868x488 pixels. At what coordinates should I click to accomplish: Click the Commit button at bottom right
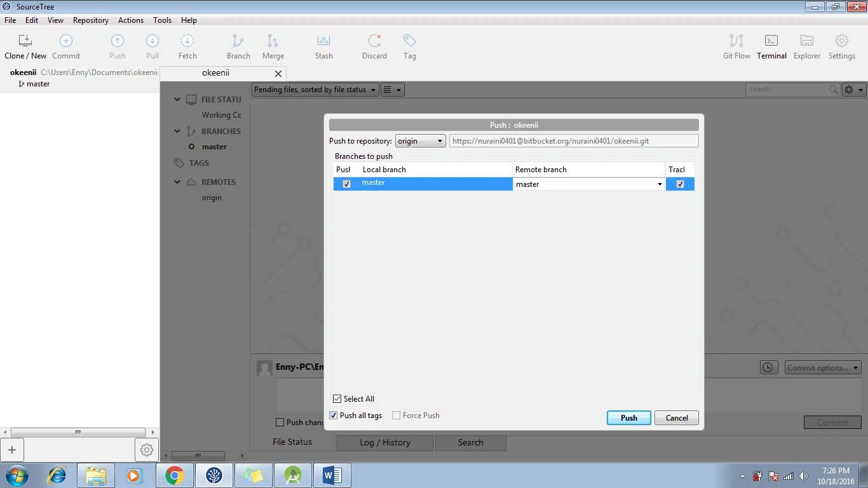coord(832,423)
